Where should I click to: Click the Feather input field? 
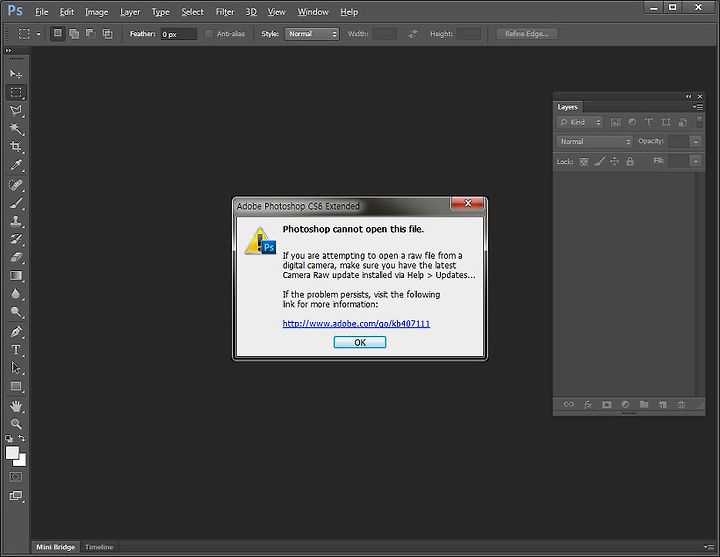(178, 34)
